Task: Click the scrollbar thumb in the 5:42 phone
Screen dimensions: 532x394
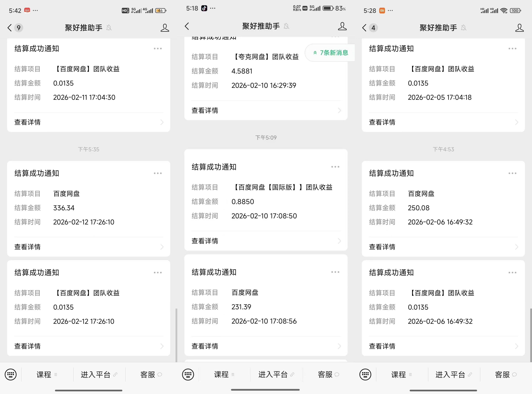Action: click(176, 335)
